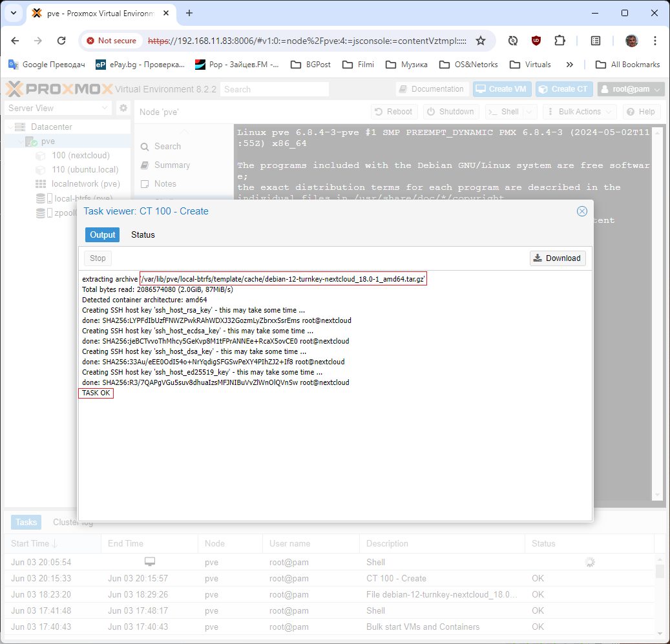This screenshot has height=644, width=670.
Task: Switch to the Tasks log tab
Action: click(x=26, y=522)
